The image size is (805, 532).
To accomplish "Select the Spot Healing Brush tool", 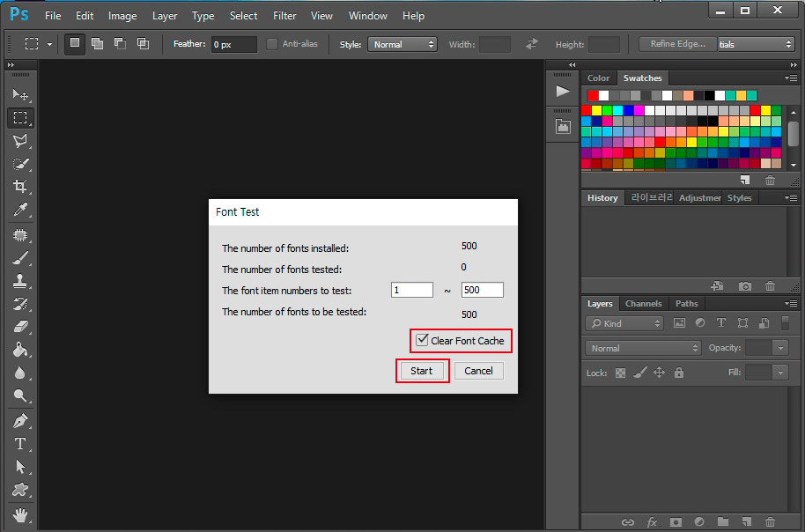I will tap(20, 235).
